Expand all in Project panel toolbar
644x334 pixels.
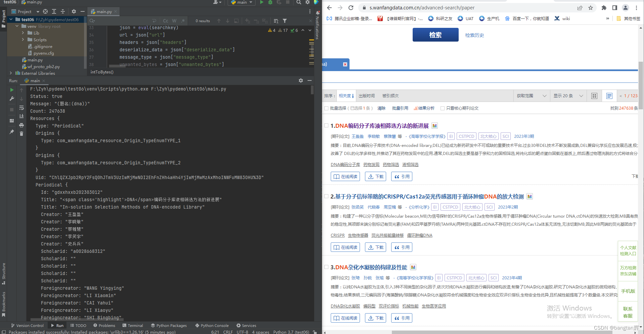pyautogui.click(x=54, y=11)
